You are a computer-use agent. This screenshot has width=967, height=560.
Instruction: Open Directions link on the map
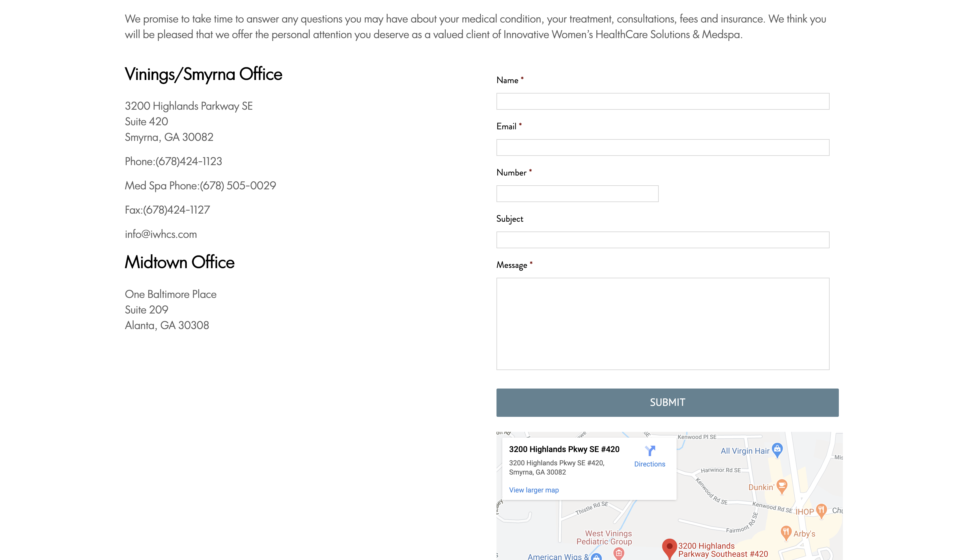649,464
